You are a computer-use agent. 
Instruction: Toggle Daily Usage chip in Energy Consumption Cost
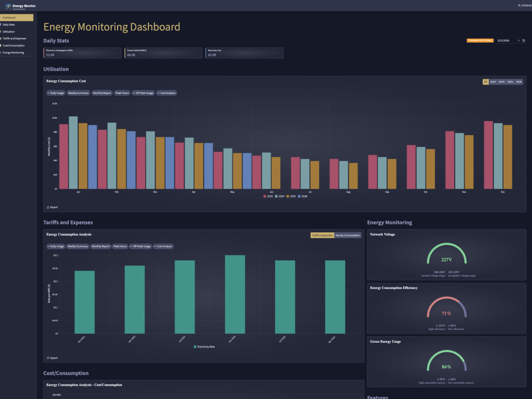(x=56, y=93)
